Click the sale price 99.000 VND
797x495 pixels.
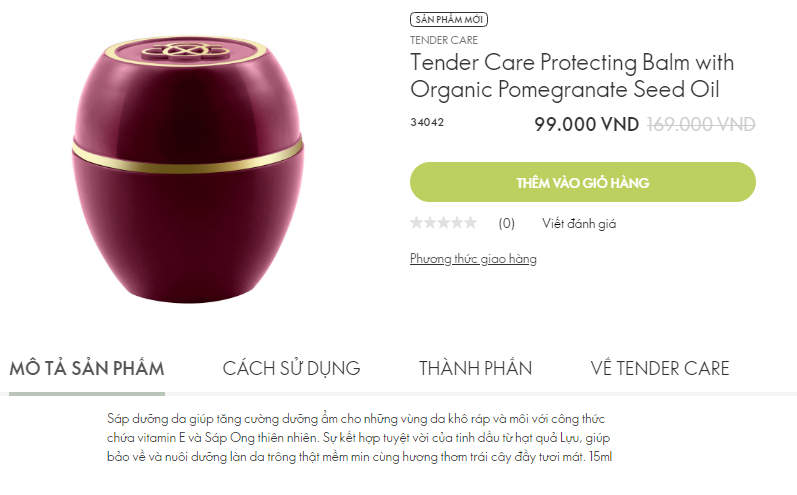[x=587, y=124]
